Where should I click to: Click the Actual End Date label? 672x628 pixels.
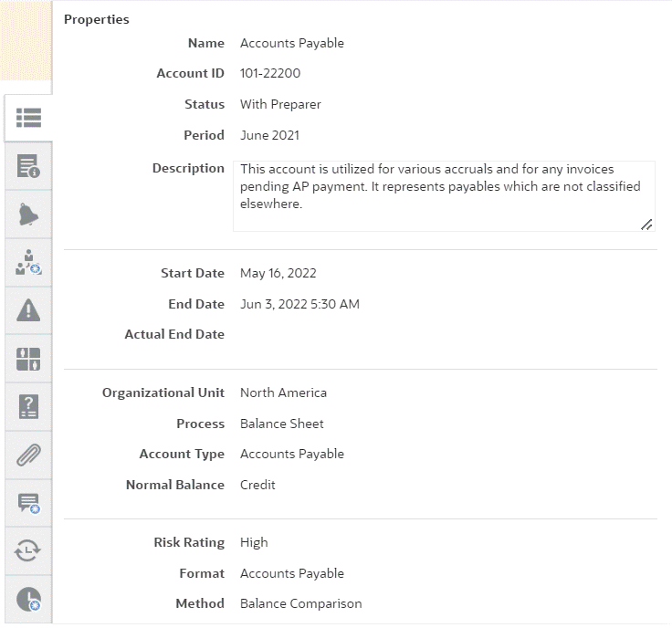point(174,334)
